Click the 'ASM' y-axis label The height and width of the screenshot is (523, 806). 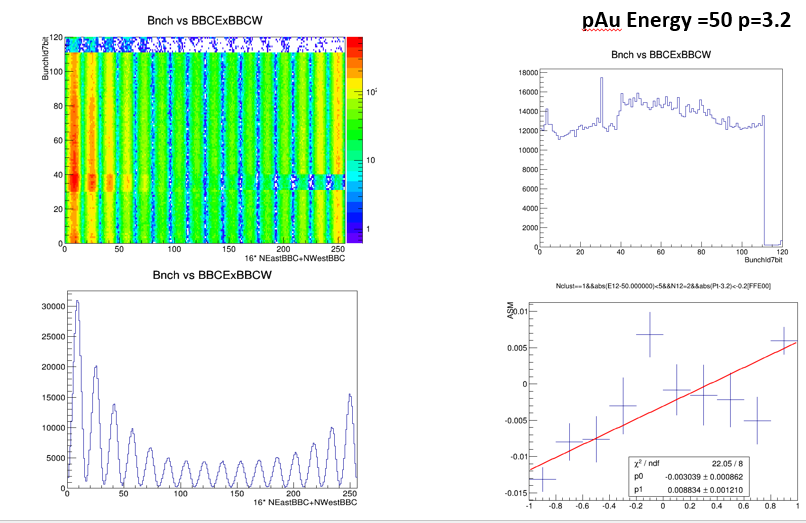coord(510,310)
